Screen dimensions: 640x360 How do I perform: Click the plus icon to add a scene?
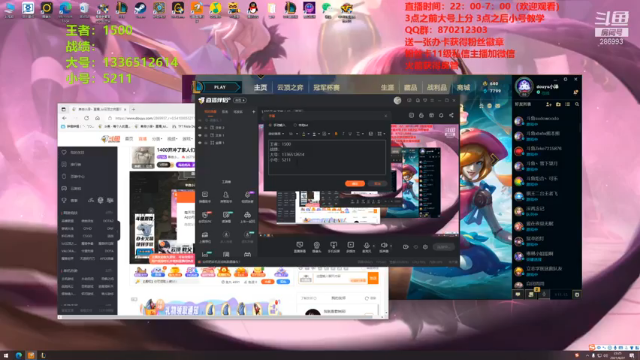click(253, 111)
